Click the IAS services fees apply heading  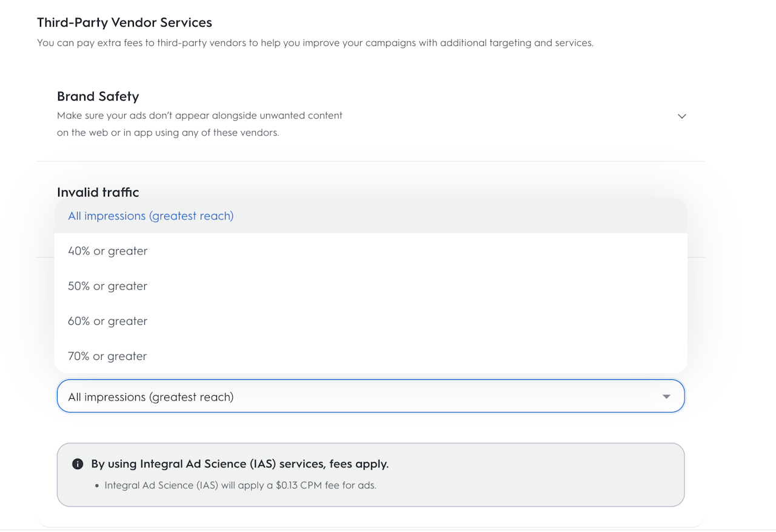click(x=240, y=464)
